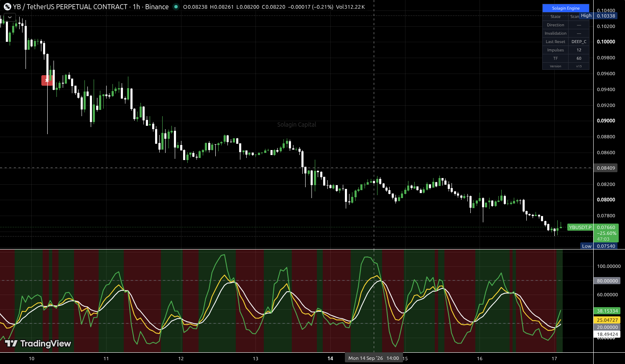This screenshot has height=364, width=625.
Task: Click the 100.00000 indicator scale label
Action: [609, 266]
